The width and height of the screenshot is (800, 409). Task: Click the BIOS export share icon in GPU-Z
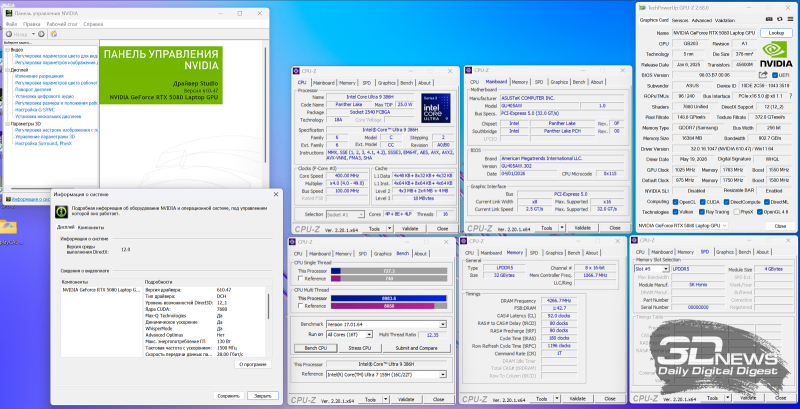[x=764, y=75]
